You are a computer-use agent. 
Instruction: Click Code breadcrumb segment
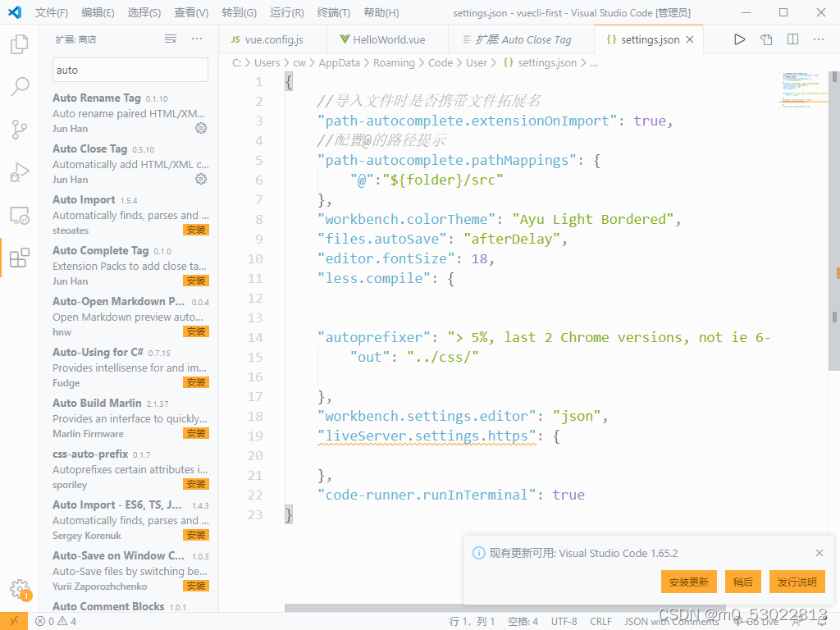(441, 62)
